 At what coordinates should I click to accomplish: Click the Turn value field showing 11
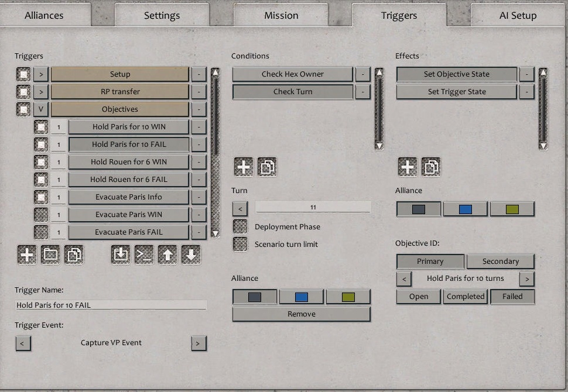313,207
